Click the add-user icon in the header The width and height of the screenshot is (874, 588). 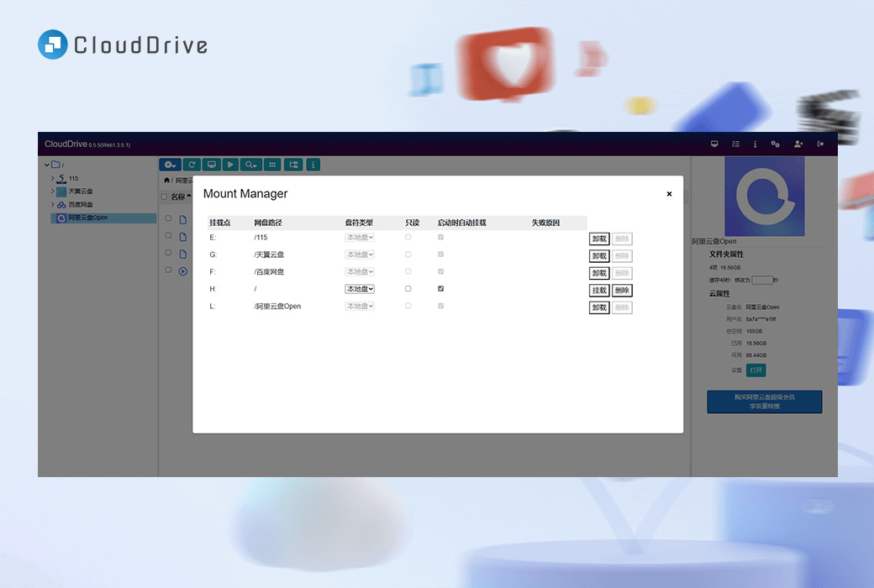798,144
